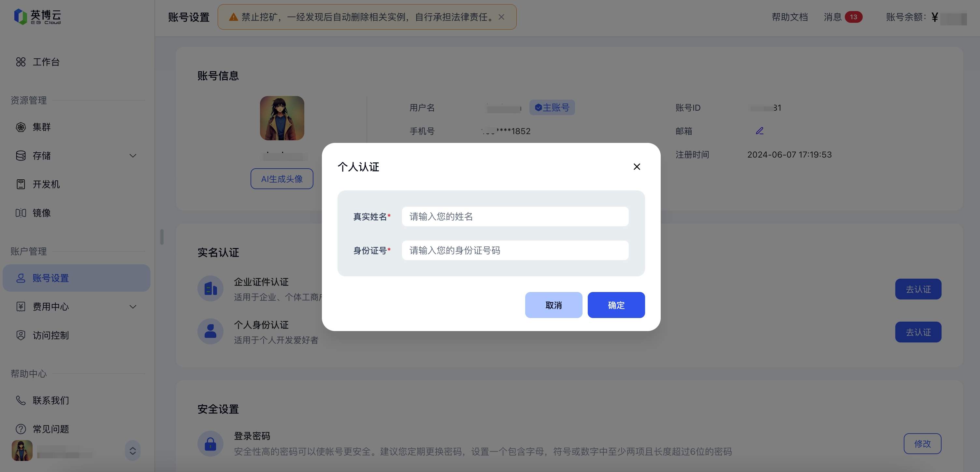Click the 账号设置 account settings icon

[x=21, y=278]
